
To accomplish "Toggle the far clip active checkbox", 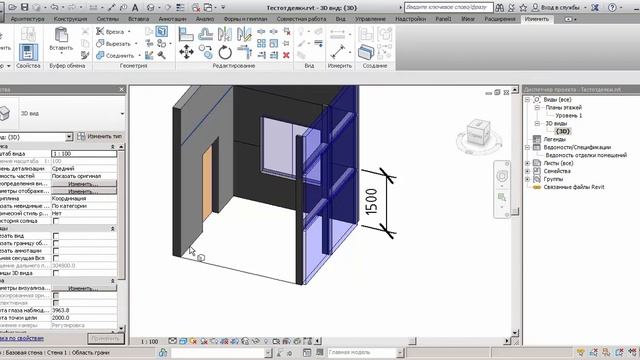I will pos(56,258).
